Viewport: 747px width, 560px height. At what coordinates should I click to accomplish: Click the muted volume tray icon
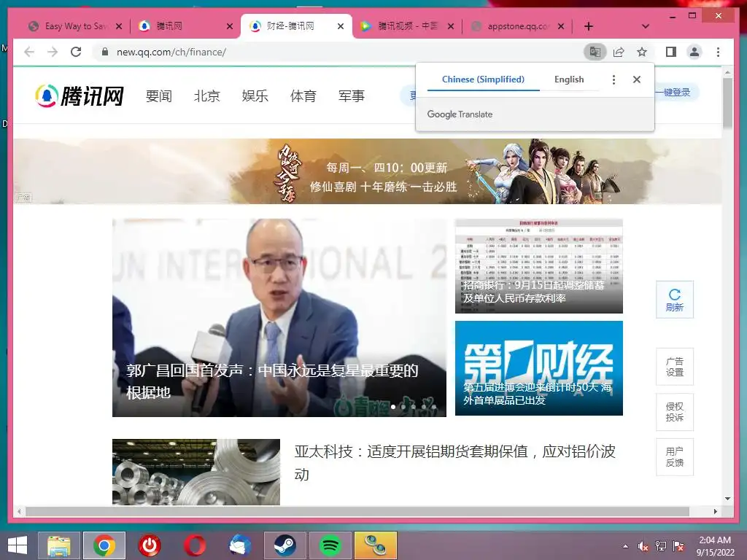[x=643, y=546]
